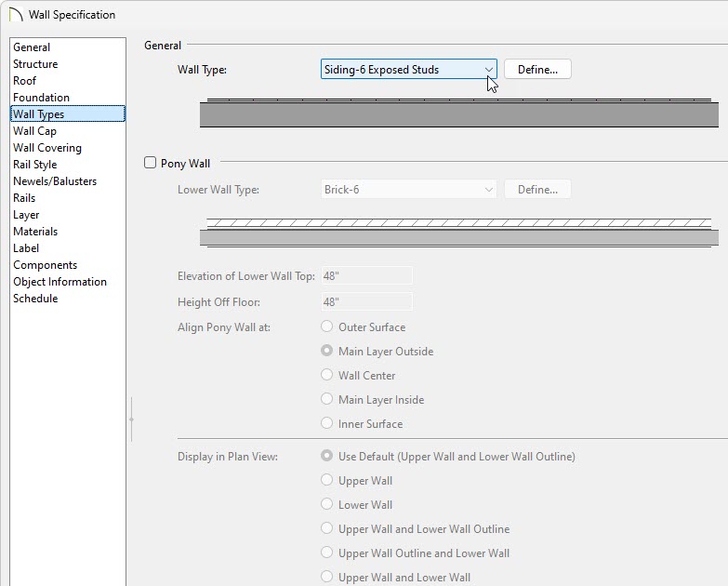This screenshot has height=586, width=728.
Task: Select Upper Wall and Lower Wall Outline
Action: point(327,528)
